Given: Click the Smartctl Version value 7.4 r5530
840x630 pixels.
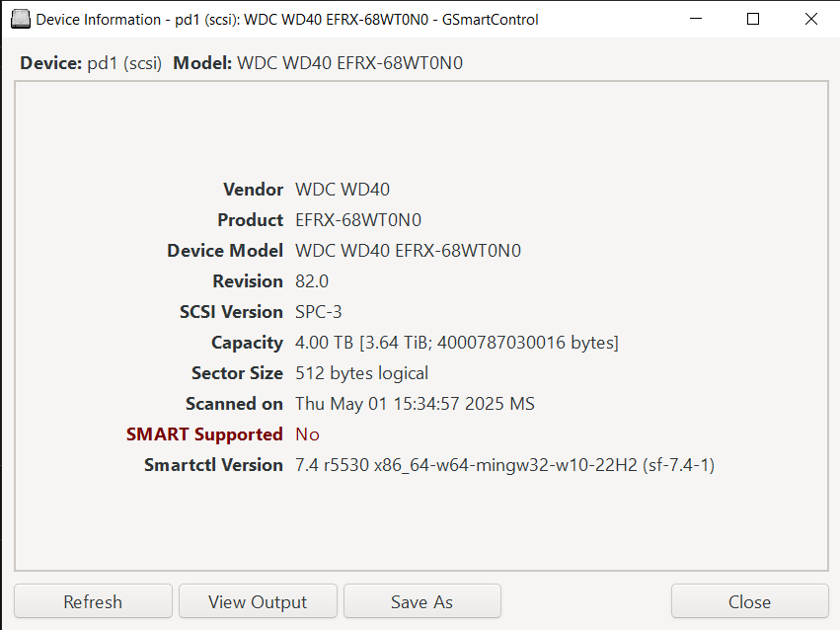Looking at the screenshot, I should (x=505, y=465).
